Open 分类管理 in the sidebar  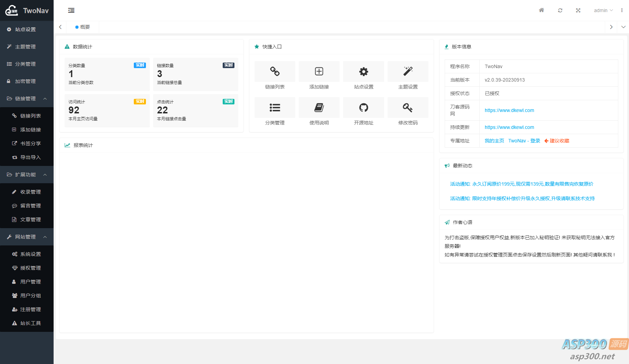pyautogui.click(x=27, y=64)
